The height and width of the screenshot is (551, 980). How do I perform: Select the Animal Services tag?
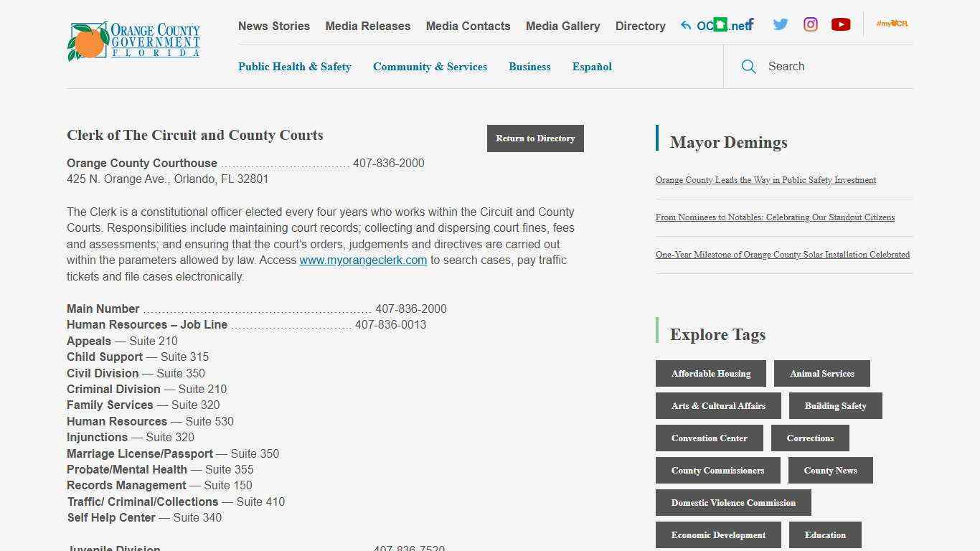pyautogui.click(x=821, y=373)
